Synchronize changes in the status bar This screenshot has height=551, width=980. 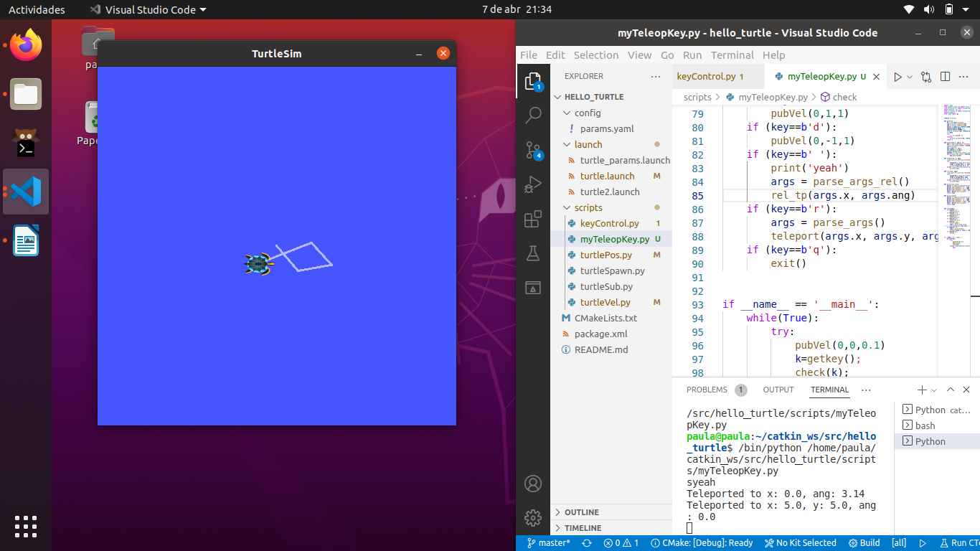pyautogui.click(x=587, y=543)
